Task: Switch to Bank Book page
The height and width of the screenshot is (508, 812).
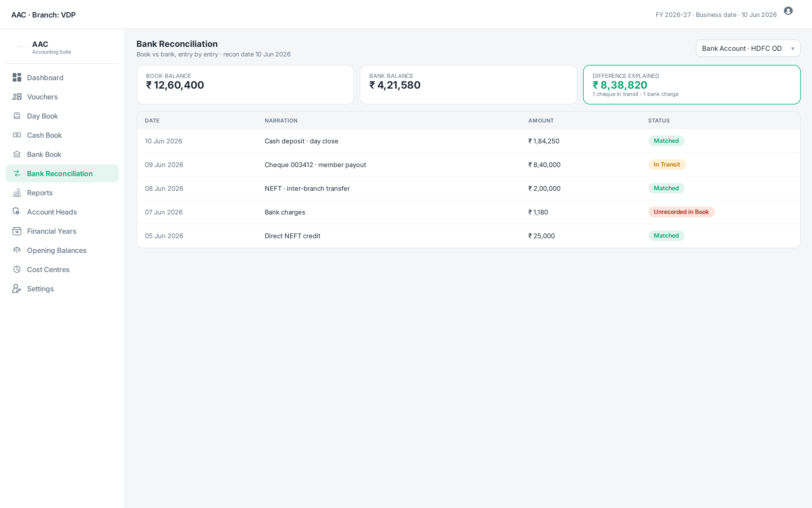Action: pos(62,154)
